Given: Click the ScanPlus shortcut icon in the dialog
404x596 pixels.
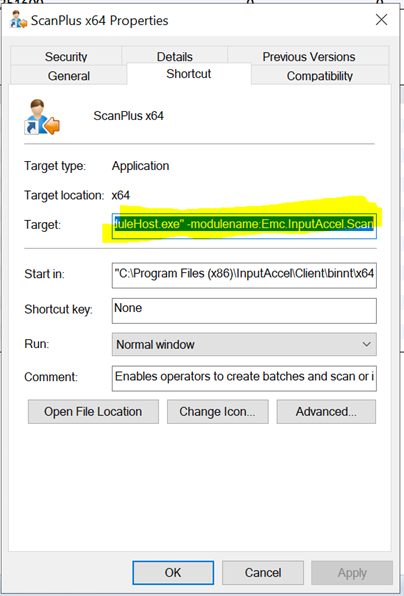Looking at the screenshot, I should [x=42, y=117].
